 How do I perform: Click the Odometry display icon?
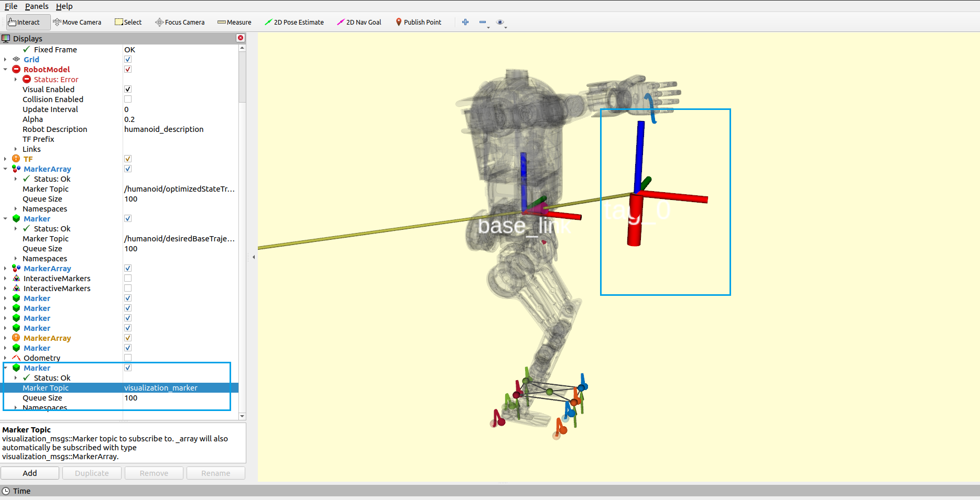(x=16, y=358)
